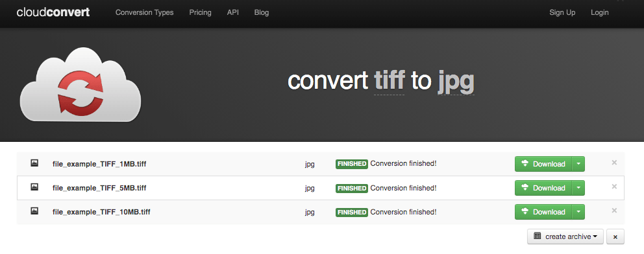Click 'Conversion finished!' text in 5MB row
Image resolution: width=644 pixels, height=254 pixels.
[x=403, y=188]
